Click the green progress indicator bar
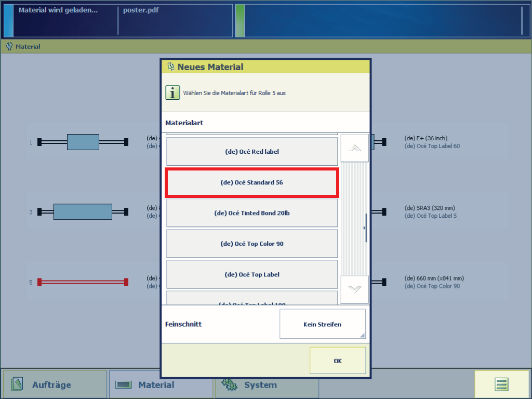Image resolution: width=532 pixels, height=399 pixels. coord(240,21)
